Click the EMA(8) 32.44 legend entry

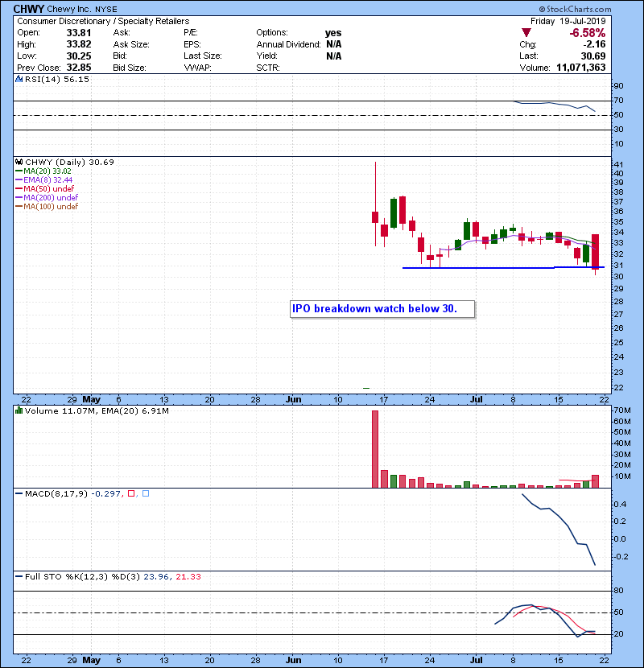[x=48, y=179]
